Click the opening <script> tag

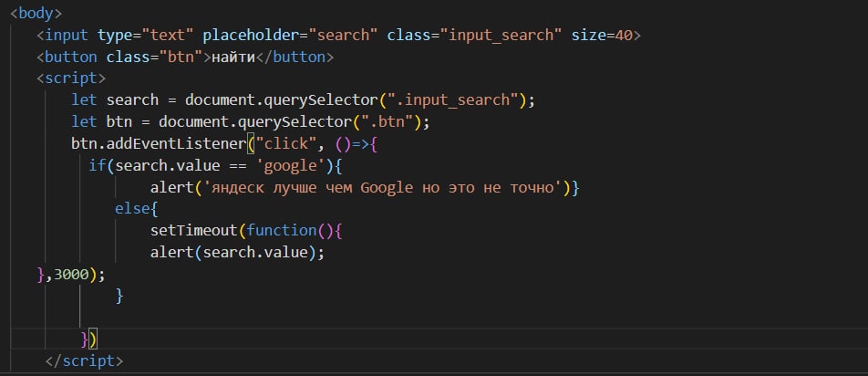click(x=71, y=78)
